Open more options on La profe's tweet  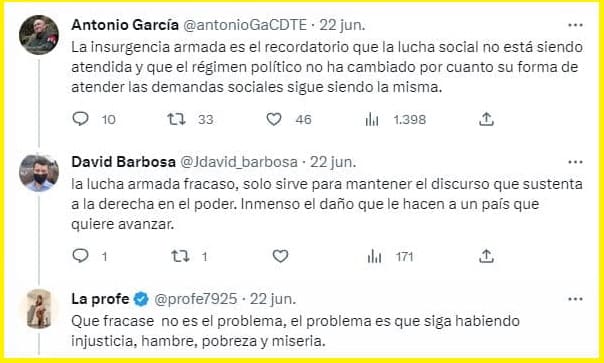[575, 299]
